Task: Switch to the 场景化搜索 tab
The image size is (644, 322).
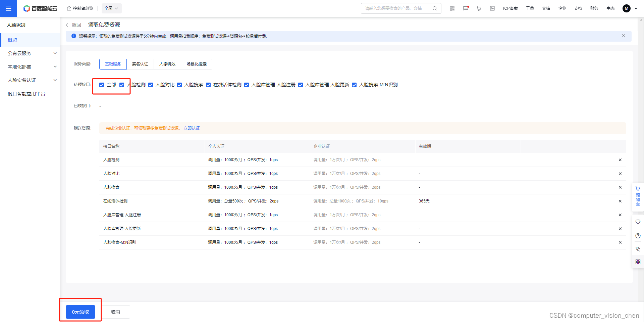Action: pyautogui.click(x=197, y=64)
